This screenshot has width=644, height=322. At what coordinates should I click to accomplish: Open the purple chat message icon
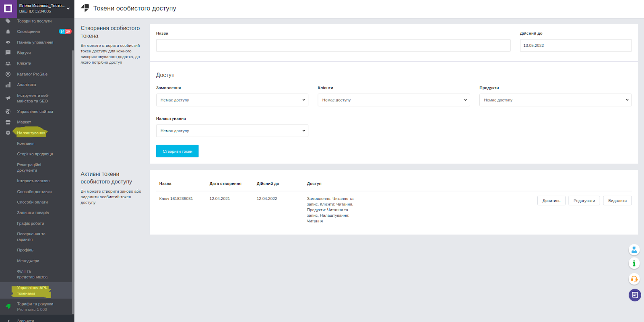(x=635, y=295)
